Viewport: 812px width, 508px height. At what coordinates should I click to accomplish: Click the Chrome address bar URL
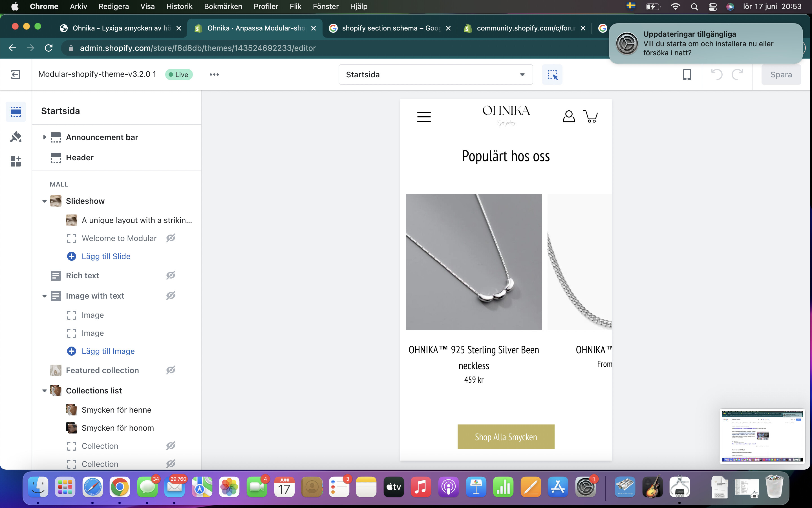coord(198,48)
